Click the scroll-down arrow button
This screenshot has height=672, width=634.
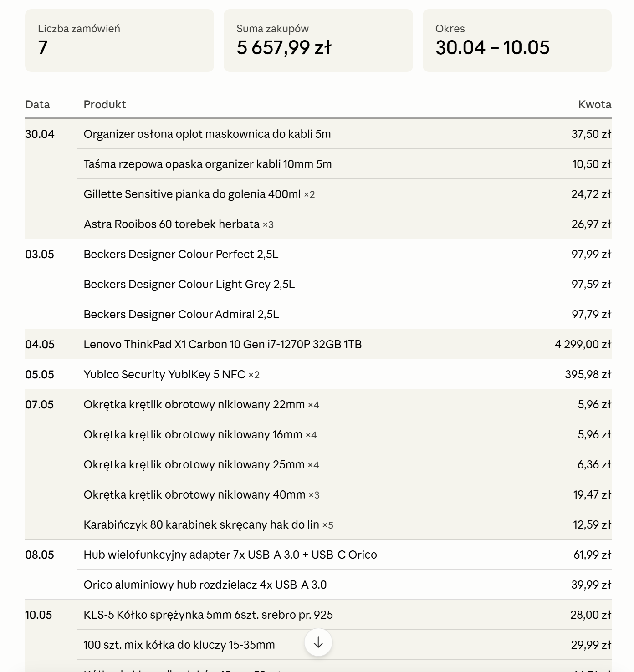(x=318, y=642)
